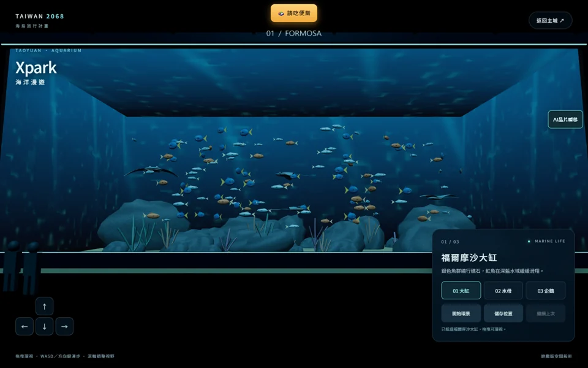Click the up arrow movement key
The height and width of the screenshot is (368, 588).
click(x=44, y=307)
